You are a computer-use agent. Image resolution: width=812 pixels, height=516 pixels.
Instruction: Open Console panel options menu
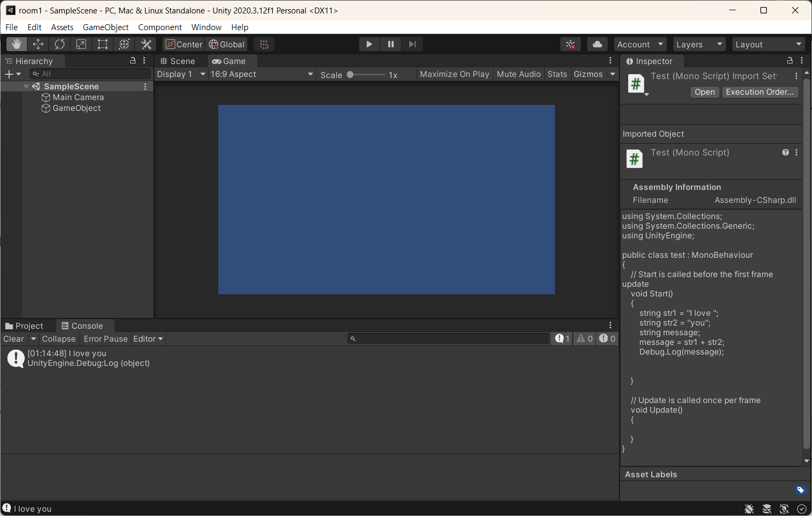[610, 325]
